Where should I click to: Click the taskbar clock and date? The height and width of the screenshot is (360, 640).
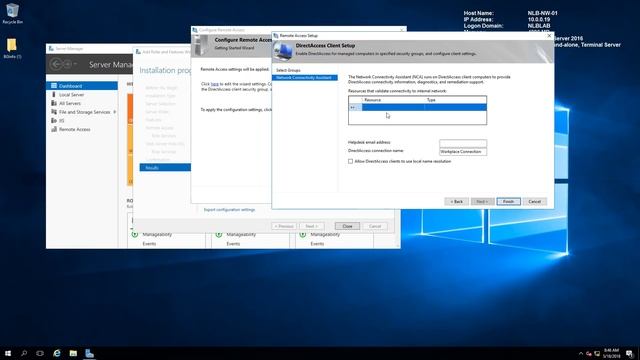tap(611, 353)
